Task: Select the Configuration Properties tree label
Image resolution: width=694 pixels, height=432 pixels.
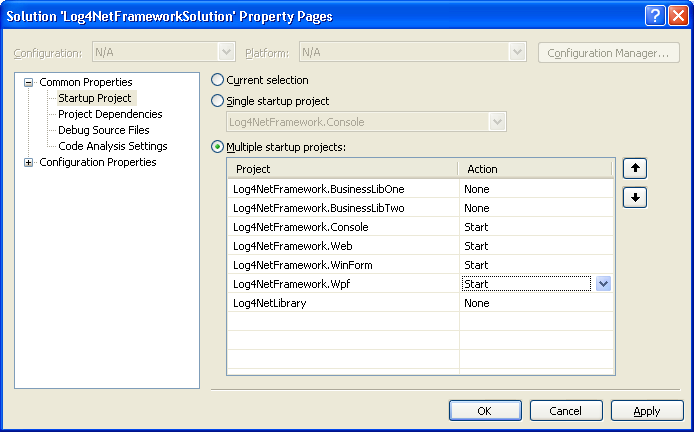Action: (x=98, y=162)
